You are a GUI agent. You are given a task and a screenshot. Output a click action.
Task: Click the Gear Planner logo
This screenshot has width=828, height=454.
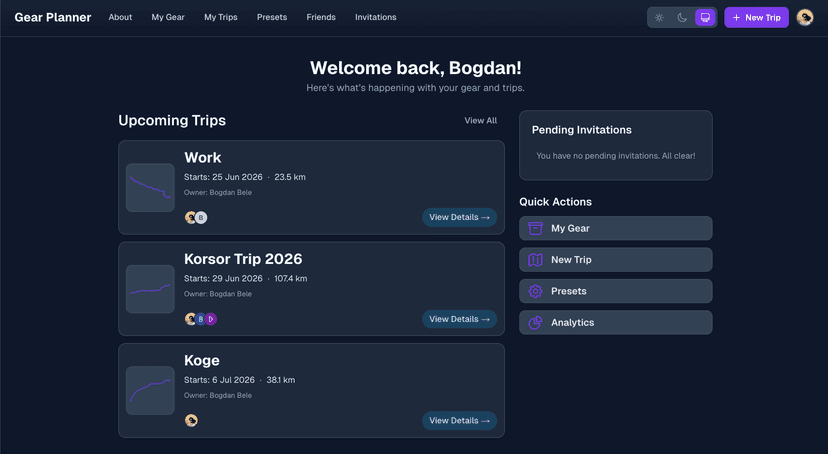(x=53, y=17)
